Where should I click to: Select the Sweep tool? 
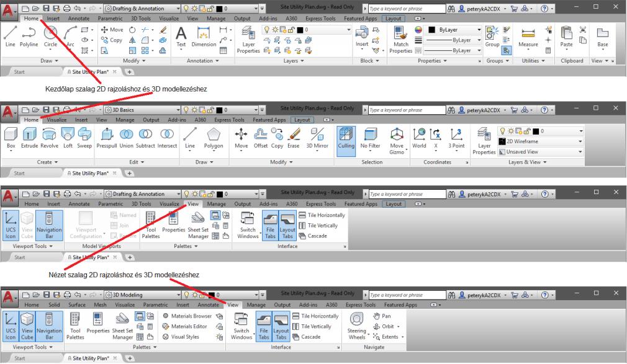[x=84, y=138]
